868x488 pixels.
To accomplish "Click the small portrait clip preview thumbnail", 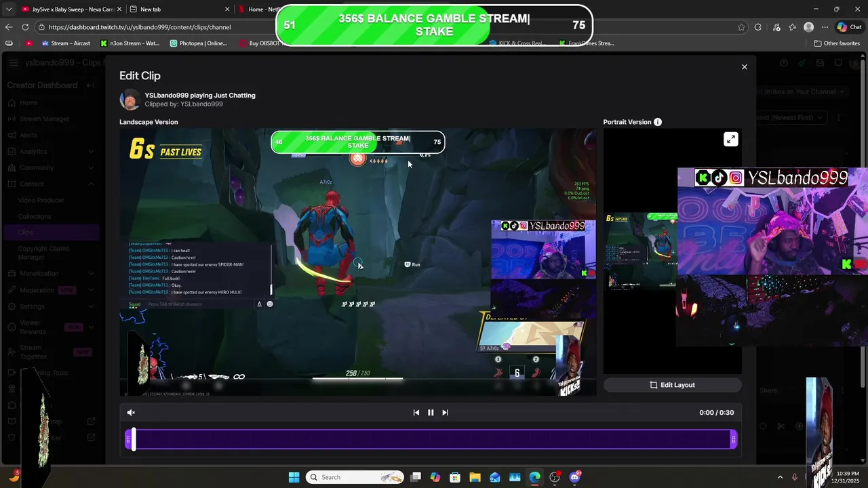I will click(641, 251).
